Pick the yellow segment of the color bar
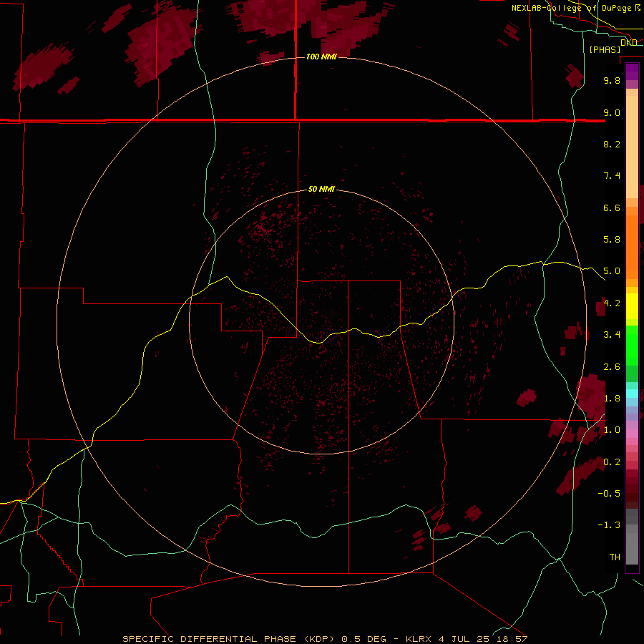Screen dimensions: 644x644 (632, 306)
